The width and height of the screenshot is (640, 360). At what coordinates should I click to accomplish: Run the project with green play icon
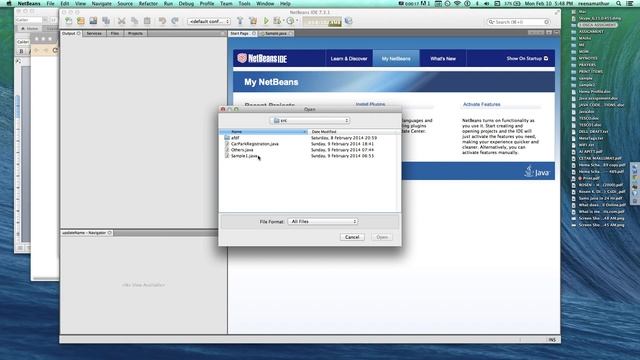pos(266,21)
